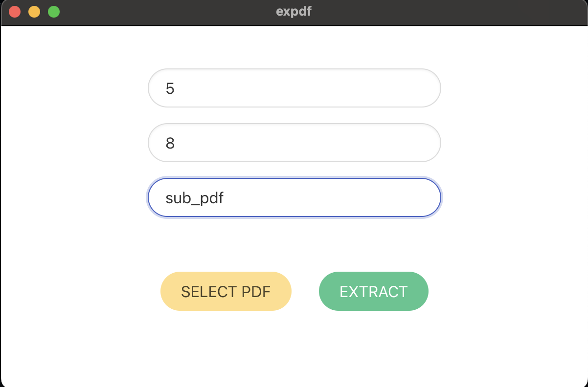Viewport: 588px width, 387px height.
Task: Click the yellow SELECT PDF control
Action: pos(226,291)
